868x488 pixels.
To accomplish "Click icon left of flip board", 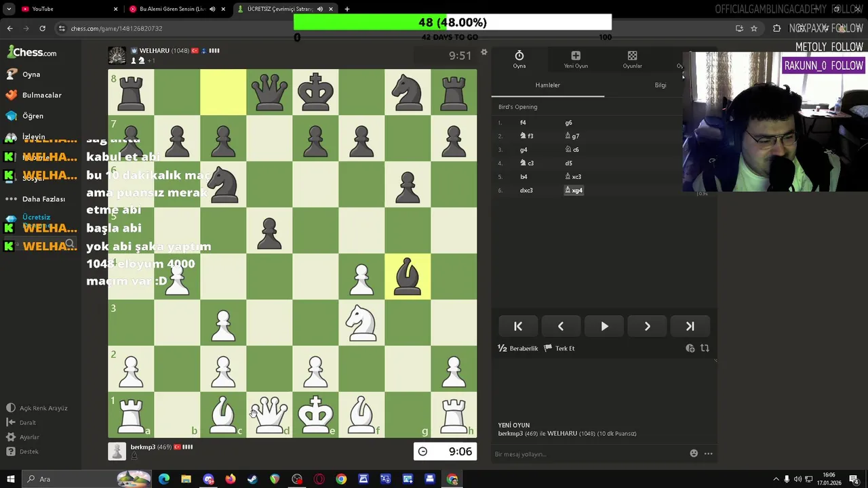I will 690,348.
